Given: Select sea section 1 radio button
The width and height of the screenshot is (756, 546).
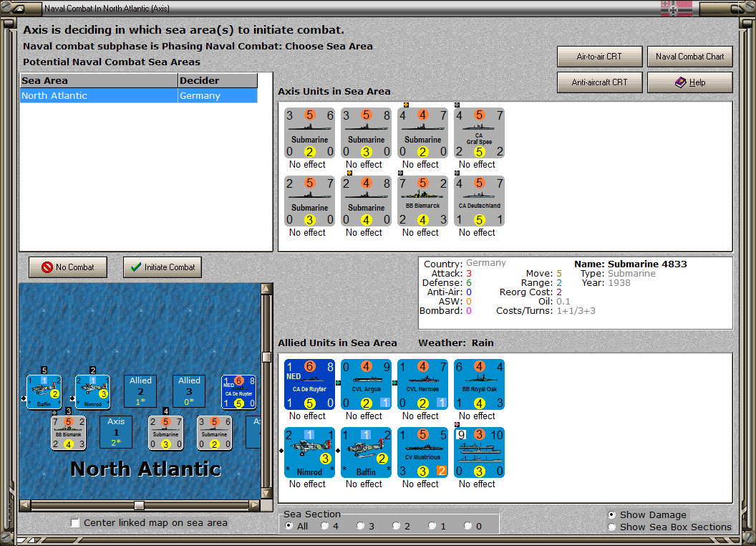Looking at the screenshot, I should tap(432, 526).
